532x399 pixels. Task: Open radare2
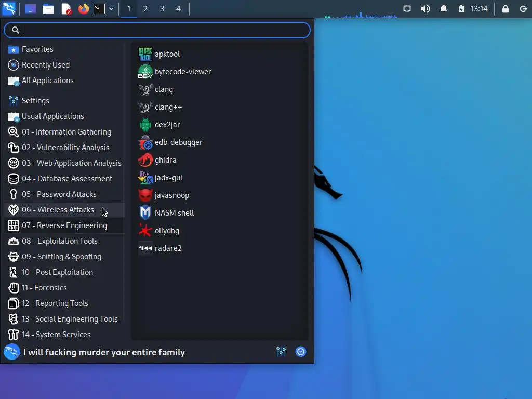(x=220, y=248)
